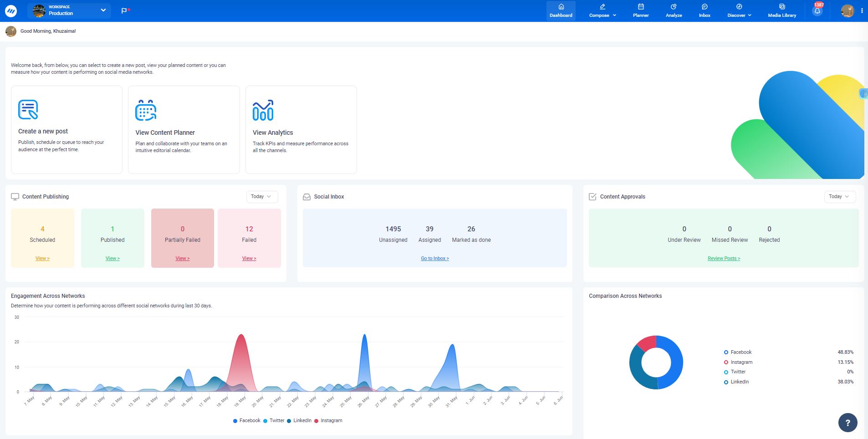
Task: Open the Media Library
Action: coord(782,10)
